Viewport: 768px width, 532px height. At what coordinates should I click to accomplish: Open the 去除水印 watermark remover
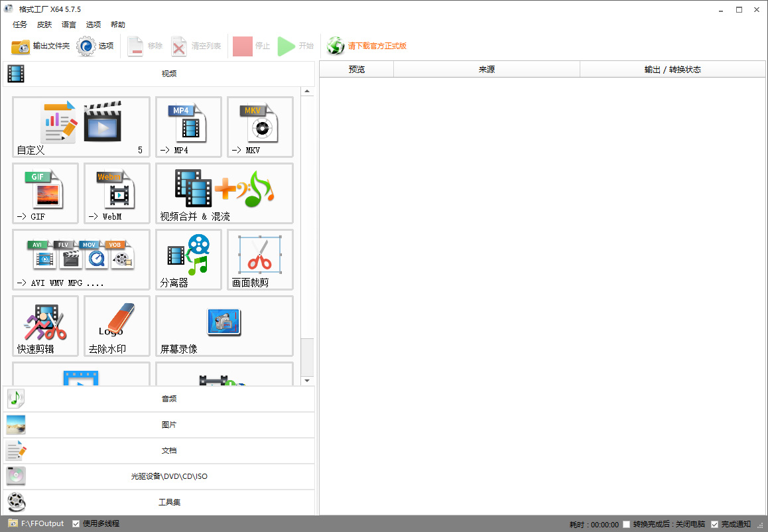tap(117, 326)
